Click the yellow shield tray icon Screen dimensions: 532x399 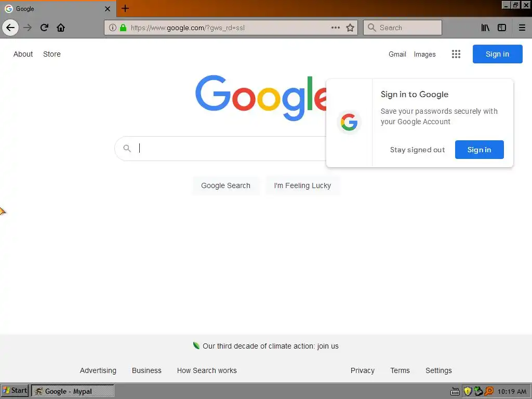(x=468, y=391)
